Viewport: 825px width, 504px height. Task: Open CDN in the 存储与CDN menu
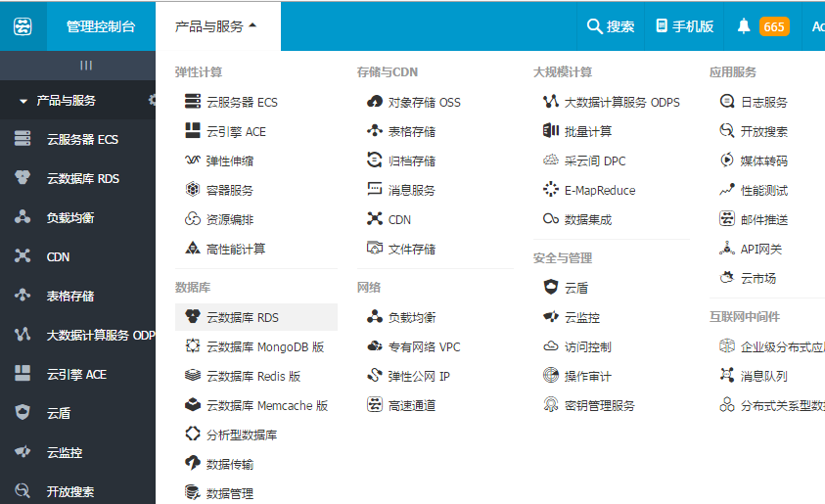coord(399,220)
